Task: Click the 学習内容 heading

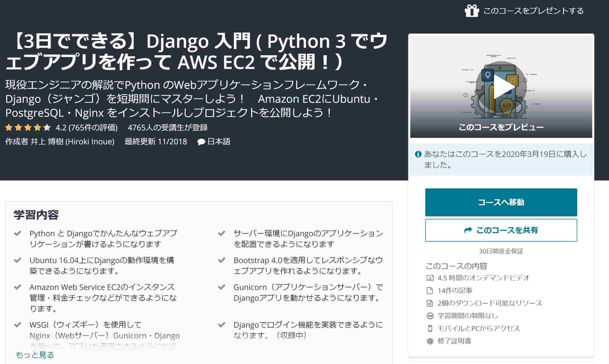Action: coord(36,215)
